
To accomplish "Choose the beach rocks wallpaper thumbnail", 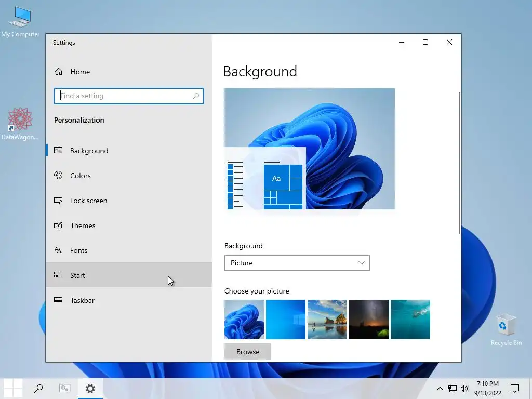I will pyautogui.click(x=327, y=320).
